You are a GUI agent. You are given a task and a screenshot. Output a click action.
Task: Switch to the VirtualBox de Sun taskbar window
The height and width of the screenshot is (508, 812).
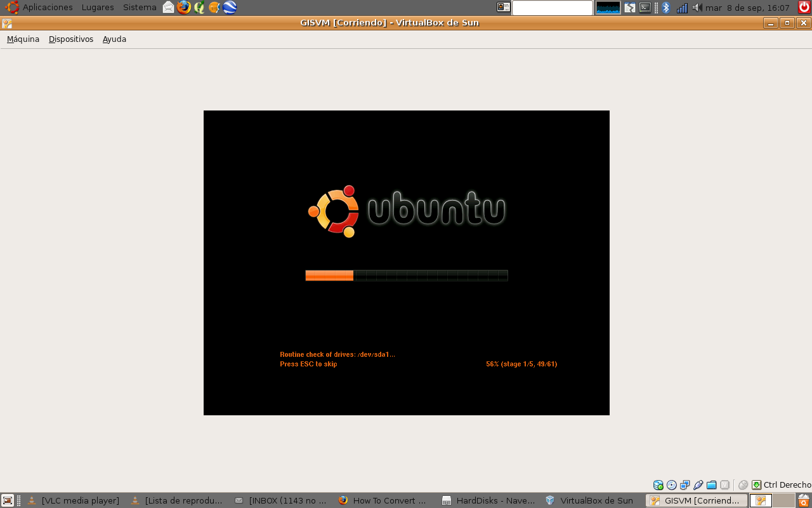591,500
